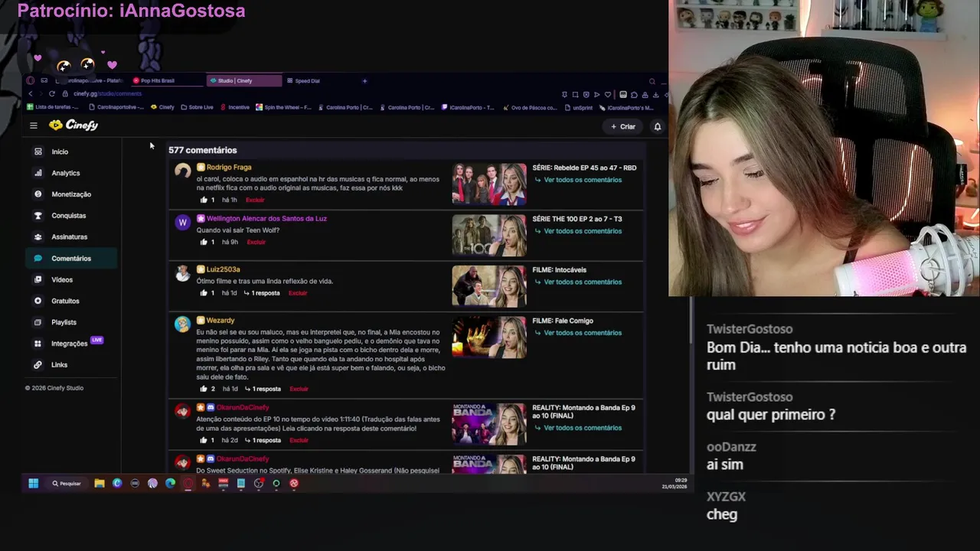
Task: Open Sobre Live bookmark folder
Action: (x=197, y=107)
